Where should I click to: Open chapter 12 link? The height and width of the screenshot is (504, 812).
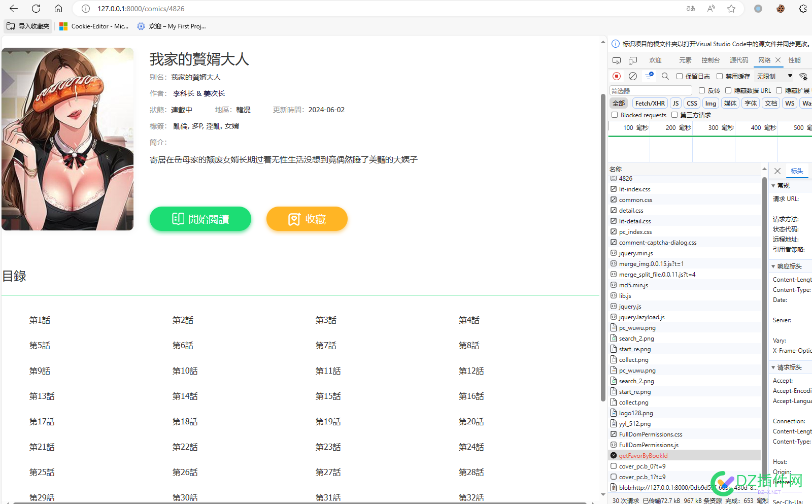point(471,371)
